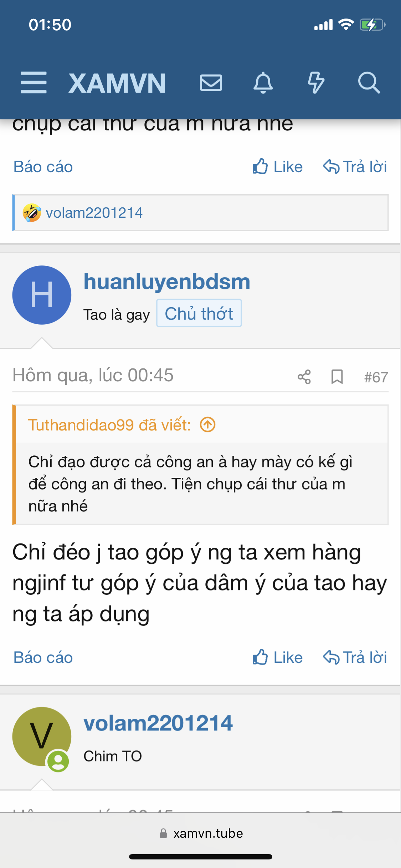The height and width of the screenshot is (868, 401).
Task: Jump to Tuthandidao99's quoted post arrow
Action: [x=207, y=425]
